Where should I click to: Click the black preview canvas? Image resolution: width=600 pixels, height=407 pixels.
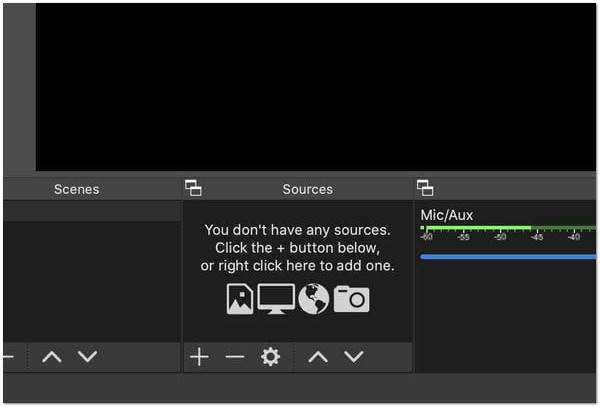(x=316, y=87)
